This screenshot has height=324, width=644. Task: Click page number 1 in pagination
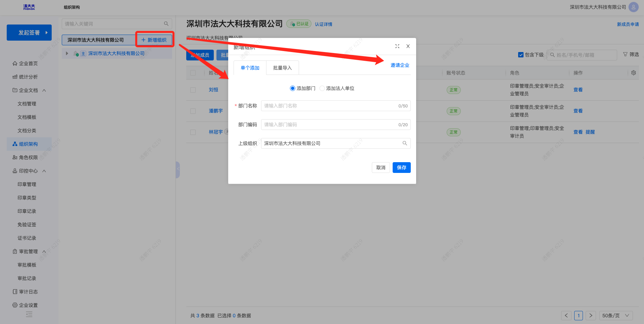(579, 316)
